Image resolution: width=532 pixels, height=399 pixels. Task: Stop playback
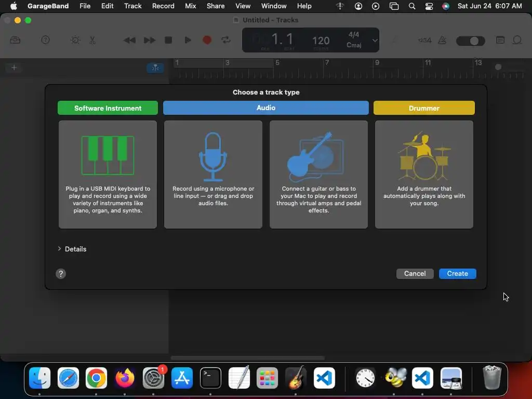point(168,40)
